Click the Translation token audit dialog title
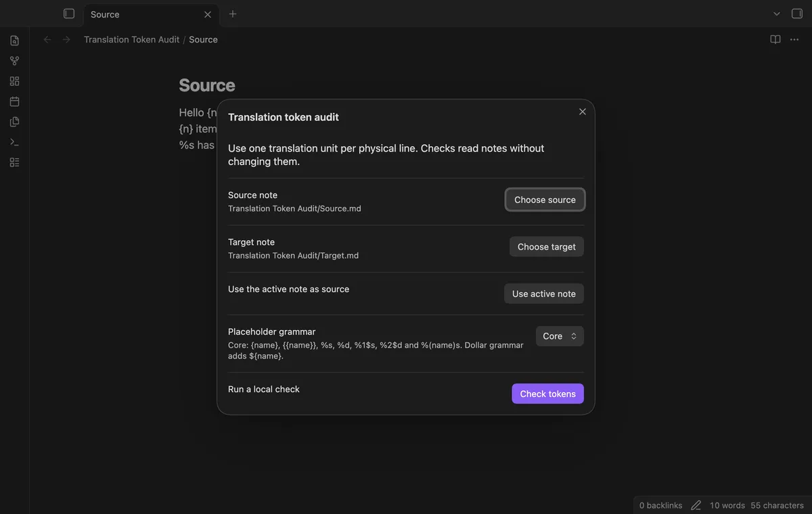Screen dimensions: 812x514 point(284,117)
